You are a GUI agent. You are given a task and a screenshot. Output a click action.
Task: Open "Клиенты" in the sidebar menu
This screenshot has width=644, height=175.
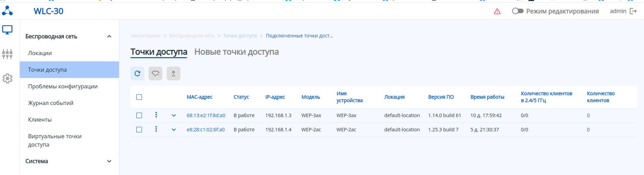(x=40, y=120)
